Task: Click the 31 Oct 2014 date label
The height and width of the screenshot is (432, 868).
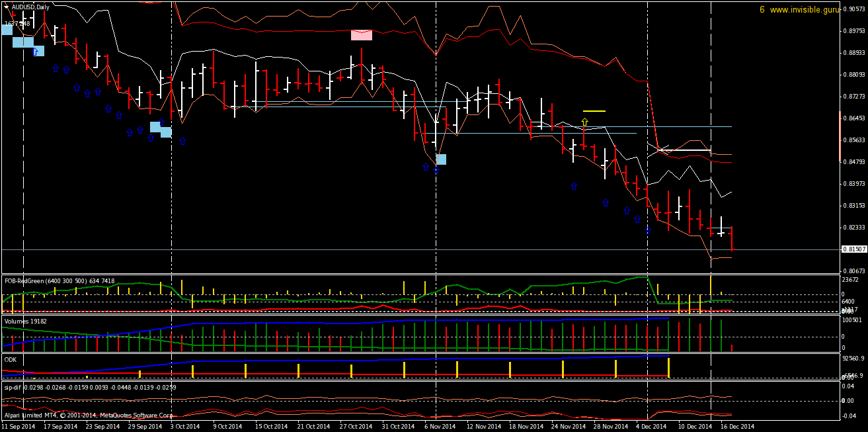Action: pos(399,427)
